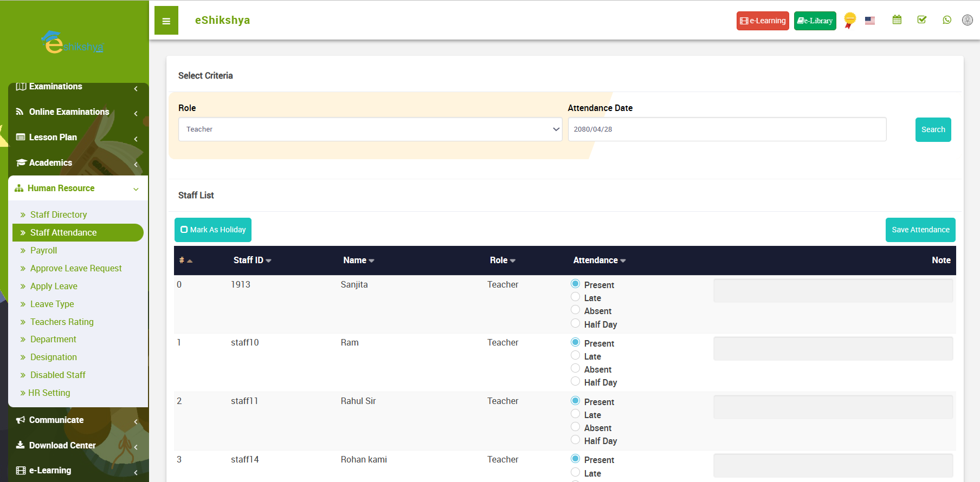Click the eShikshya logo in sidebar
Image resolution: width=980 pixels, height=482 pixels.
tap(73, 43)
